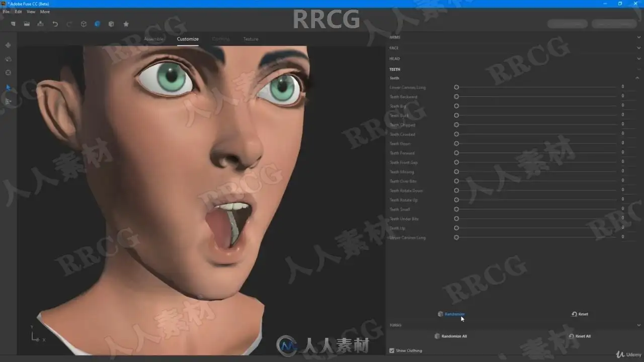Click the dice icon beside Randomize All
This screenshot has width=644, height=362.
437,336
